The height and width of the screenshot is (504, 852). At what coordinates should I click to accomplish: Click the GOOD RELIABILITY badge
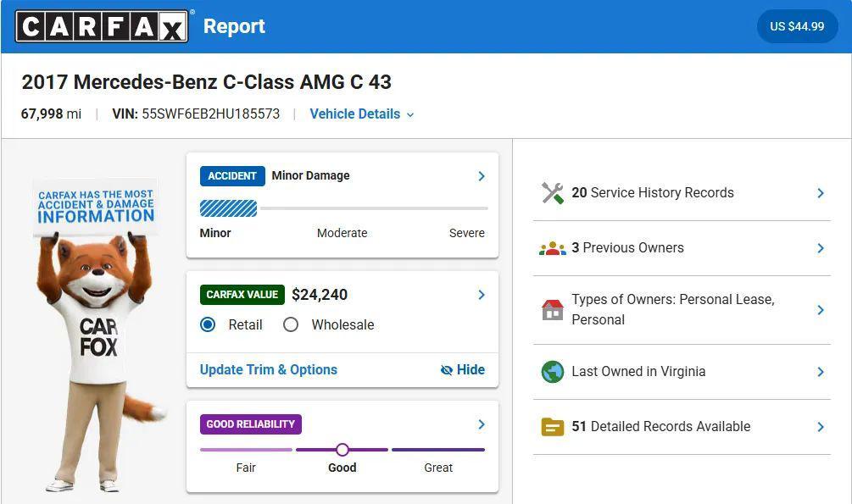250,424
